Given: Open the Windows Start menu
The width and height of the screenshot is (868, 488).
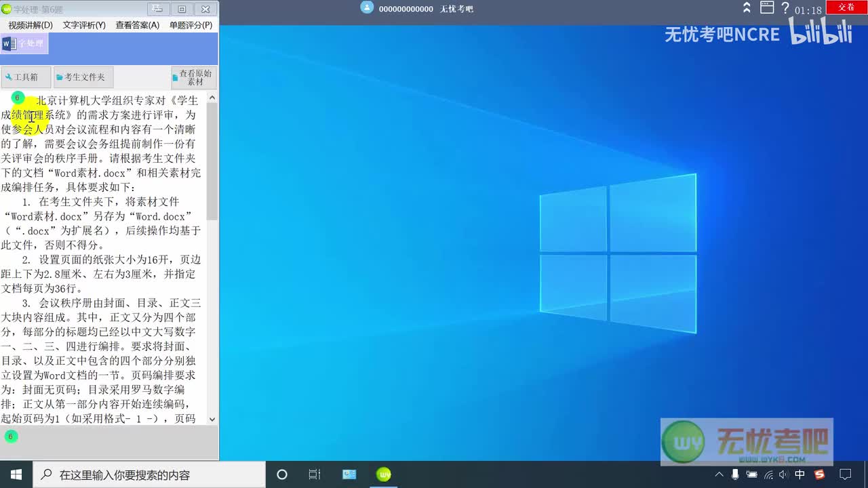Looking at the screenshot, I should pos(16,474).
